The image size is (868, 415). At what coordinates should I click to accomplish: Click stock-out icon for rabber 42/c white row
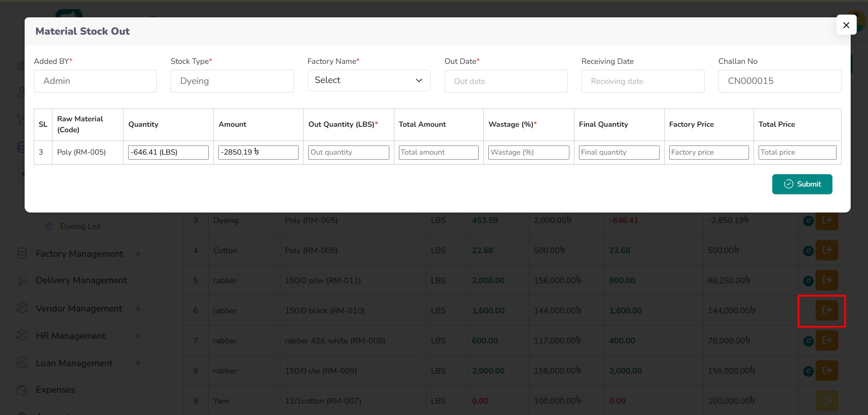[x=827, y=340]
